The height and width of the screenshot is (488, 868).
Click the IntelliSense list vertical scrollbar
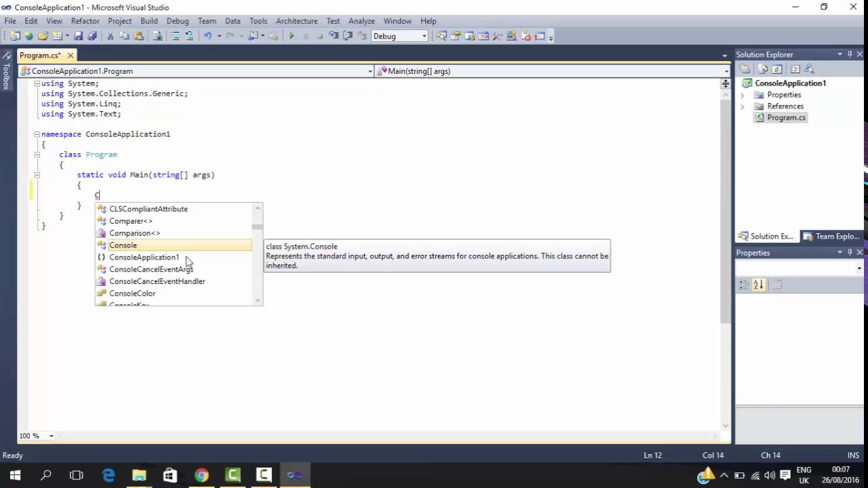[x=257, y=254]
